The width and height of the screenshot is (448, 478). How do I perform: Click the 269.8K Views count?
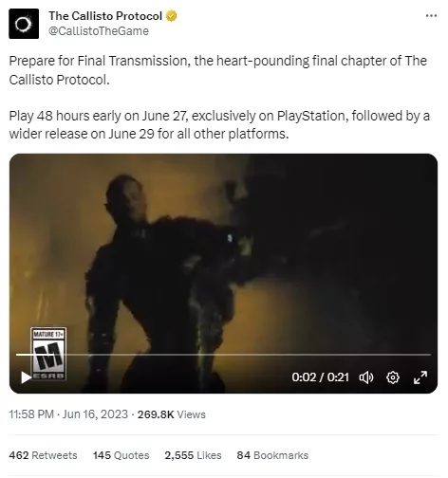pyautogui.click(x=172, y=414)
